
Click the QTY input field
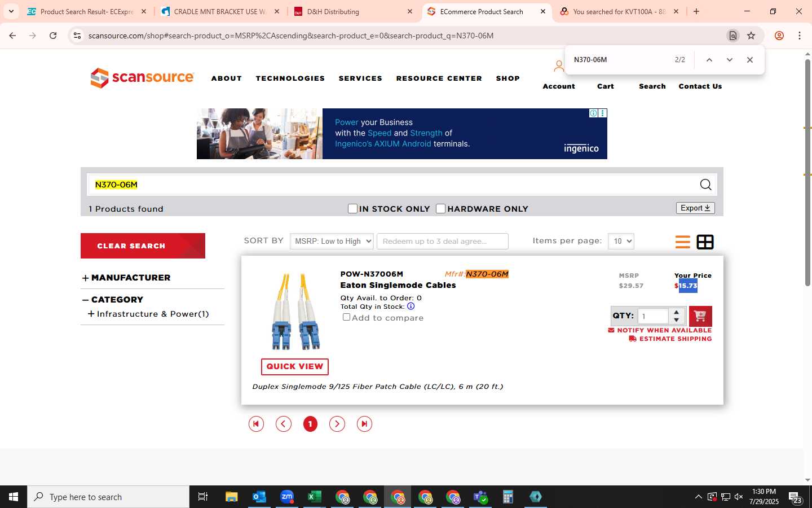(x=653, y=316)
